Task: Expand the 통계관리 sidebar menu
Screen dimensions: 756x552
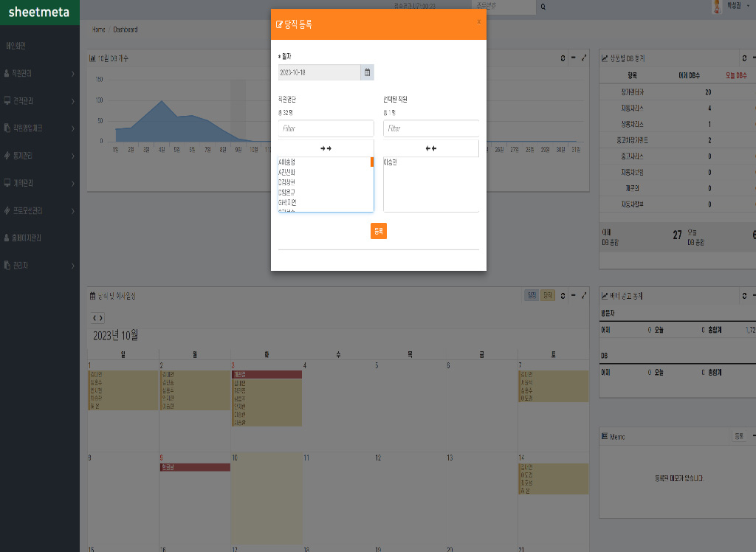Action: (x=39, y=156)
